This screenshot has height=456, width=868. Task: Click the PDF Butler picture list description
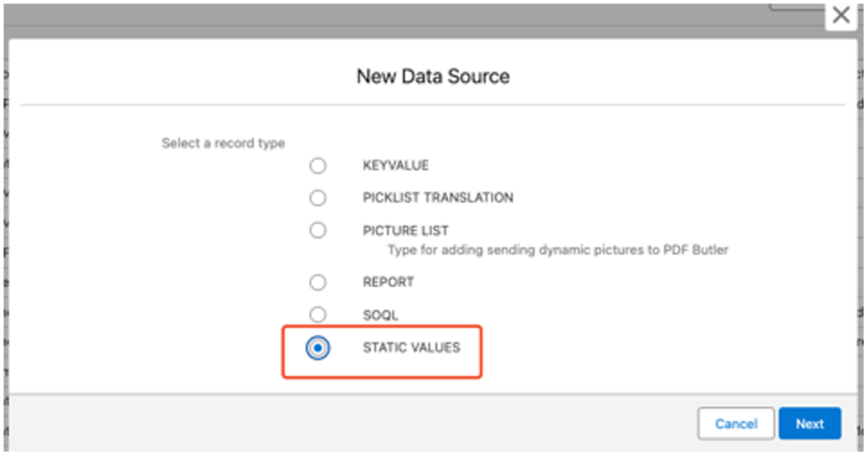[558, 250]
